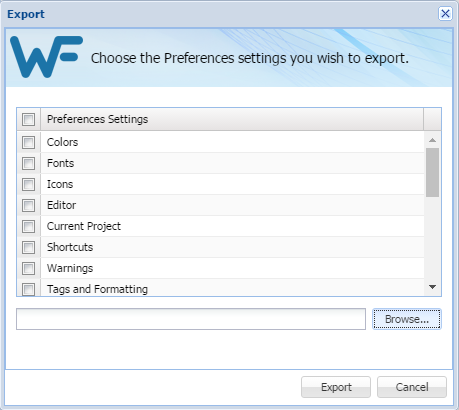Enable the Colors checkbox
The width and height of the screenshot is (459, 410).
tap(28, 142)
